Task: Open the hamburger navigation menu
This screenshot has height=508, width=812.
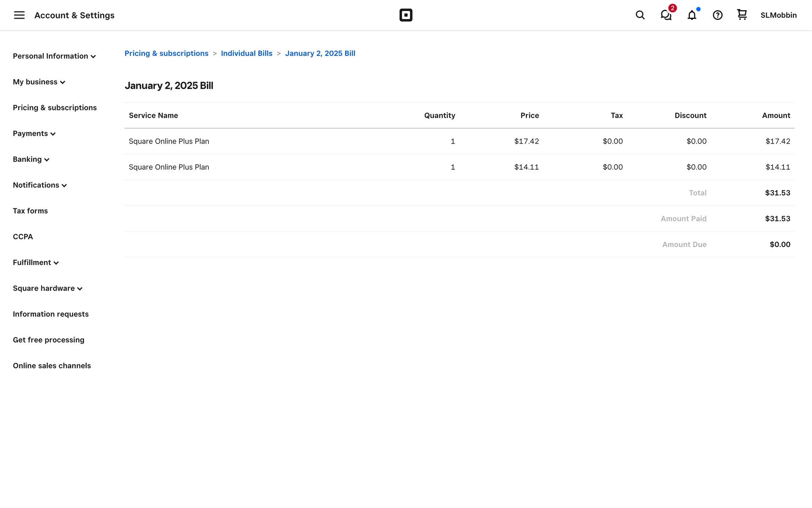Action: coord(19,15)
